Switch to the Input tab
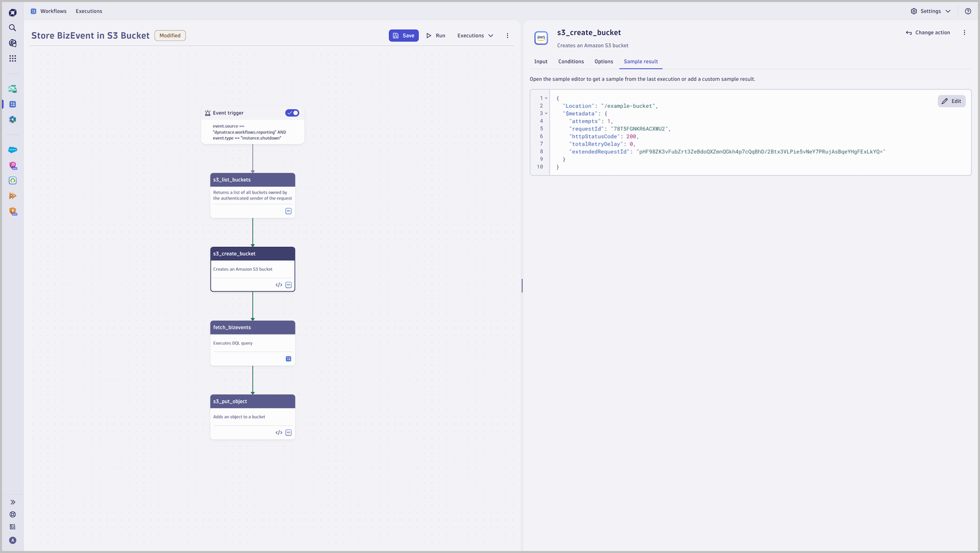Image resolution: width=980 pixels, height=553 pixels. (541, 61)
